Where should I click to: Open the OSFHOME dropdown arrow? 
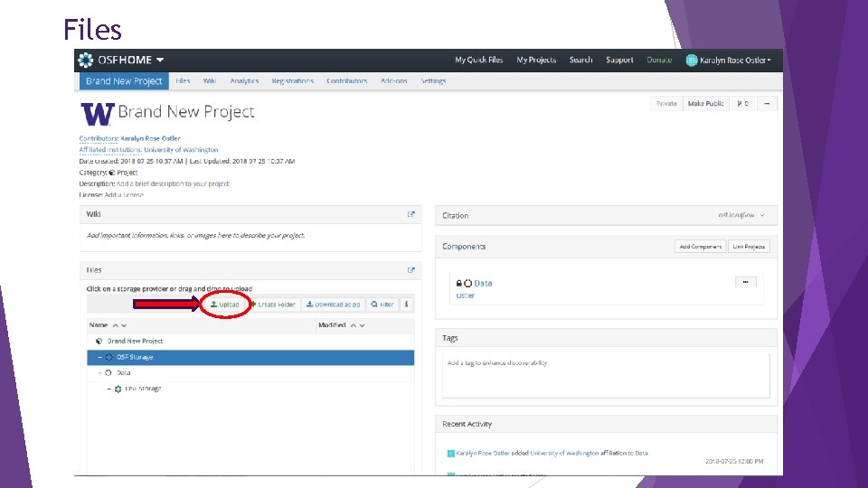pos(160,60)
